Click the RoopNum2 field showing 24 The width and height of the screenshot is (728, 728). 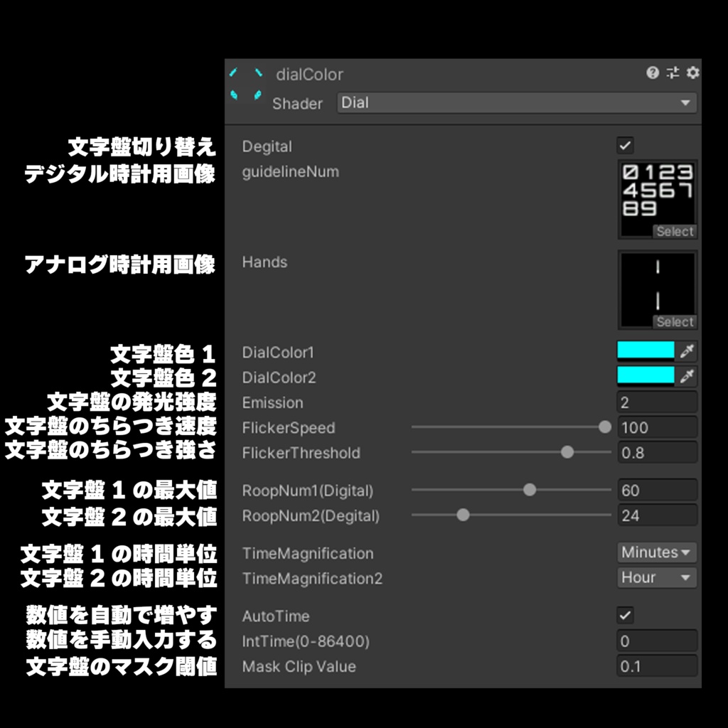click(x=657, y=515)
